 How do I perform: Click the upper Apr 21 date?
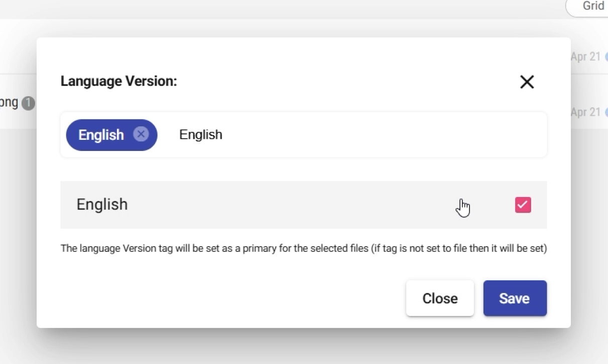585,57
